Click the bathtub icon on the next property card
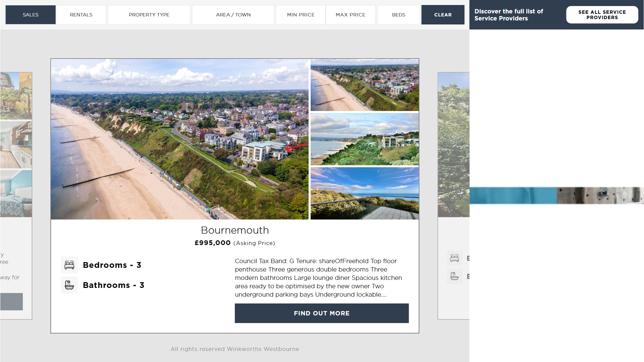Screen dimensions: 644x362 pyautogui.click(x=454, y=277)
